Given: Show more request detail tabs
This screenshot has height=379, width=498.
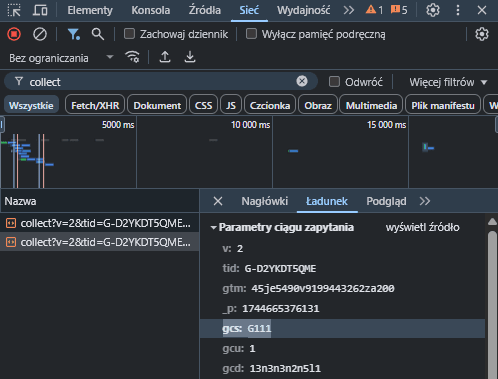Looking at the screenshot, I should pos(425,201).
